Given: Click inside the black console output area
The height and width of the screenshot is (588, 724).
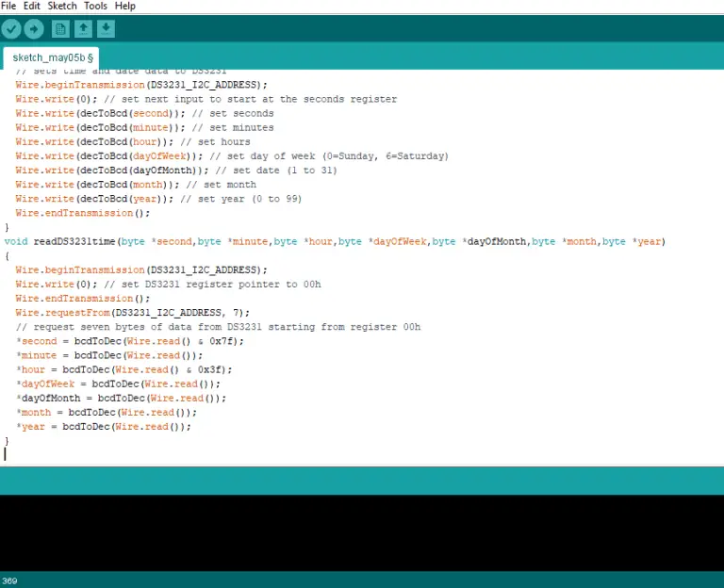Looking at the screenshot, I should pos(362,532).
